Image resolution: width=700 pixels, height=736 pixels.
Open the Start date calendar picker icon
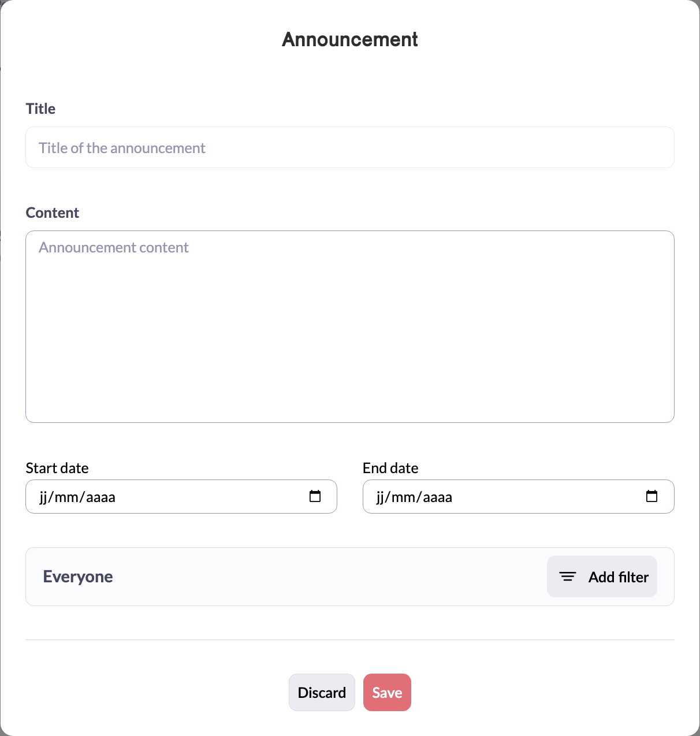click(315, 496)
